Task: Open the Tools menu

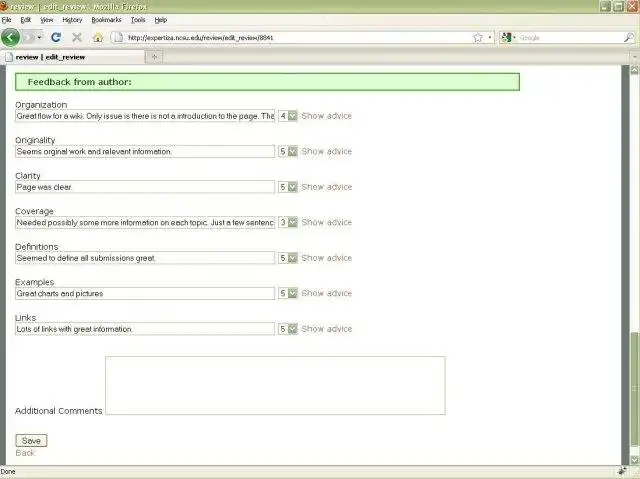Action: pos(138,20)
